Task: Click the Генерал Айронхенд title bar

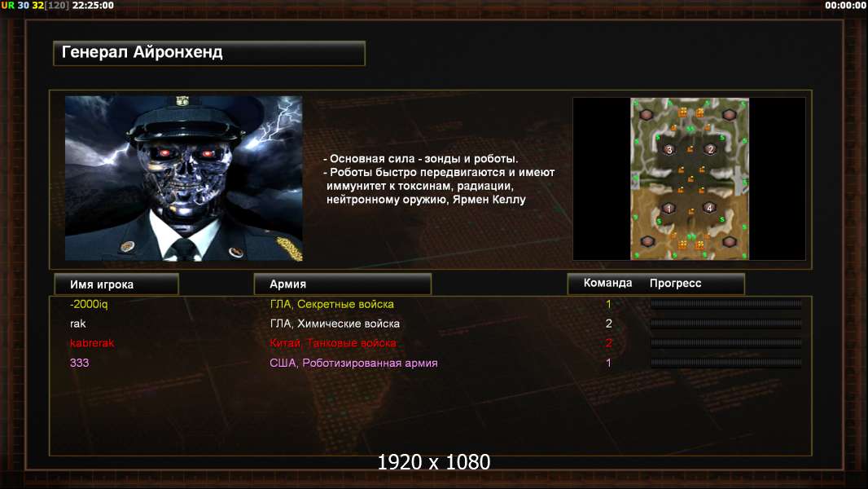Action: (209, 53)
